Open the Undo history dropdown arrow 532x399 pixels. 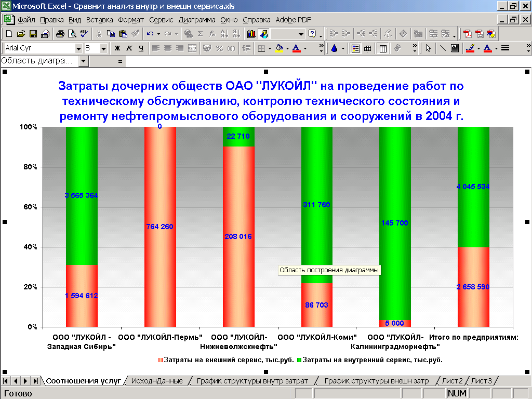coord(158,34)
